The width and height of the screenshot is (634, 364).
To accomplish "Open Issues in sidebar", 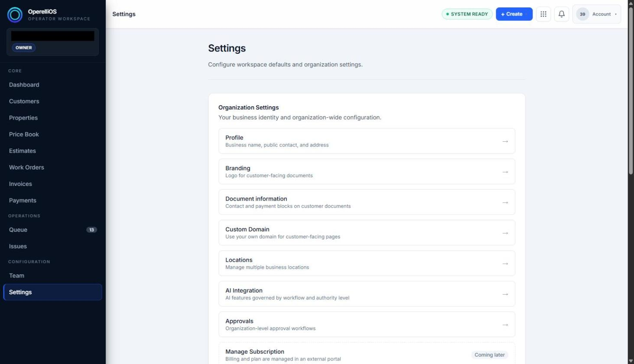I will (52, 246).
